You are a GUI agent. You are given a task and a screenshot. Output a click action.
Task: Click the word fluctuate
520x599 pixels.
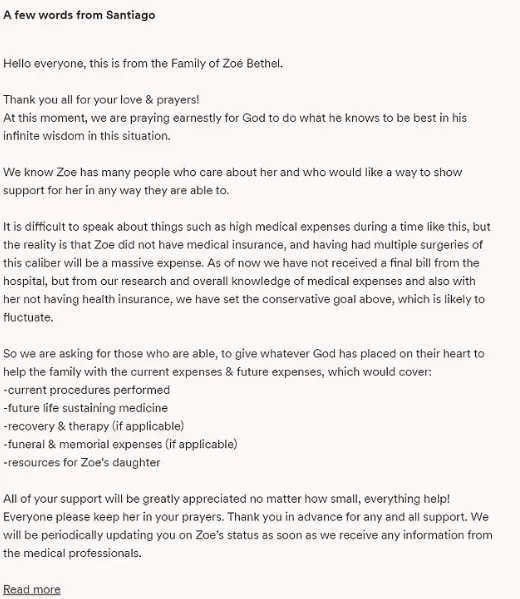[28, 317]
